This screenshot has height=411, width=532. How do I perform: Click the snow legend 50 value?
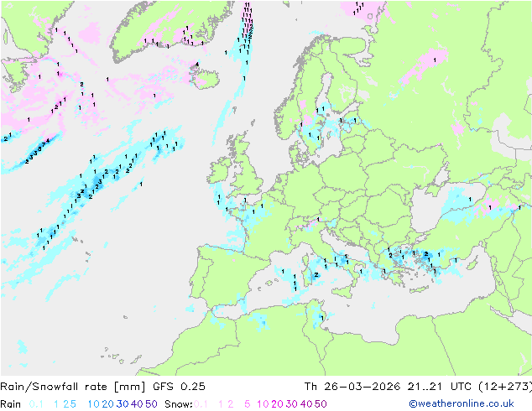pos(321,404)
